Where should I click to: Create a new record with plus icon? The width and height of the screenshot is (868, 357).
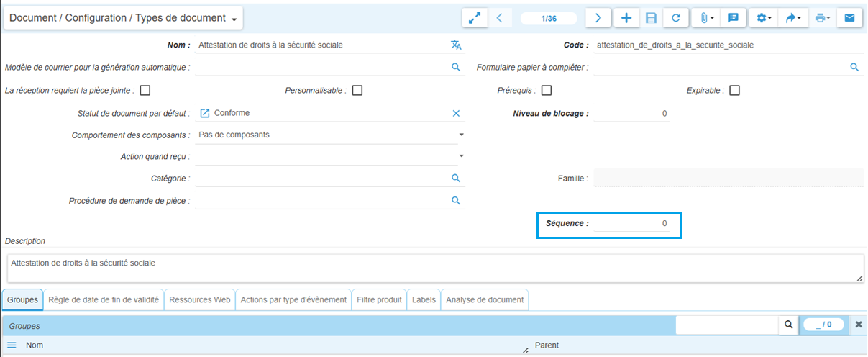(626, 18)
